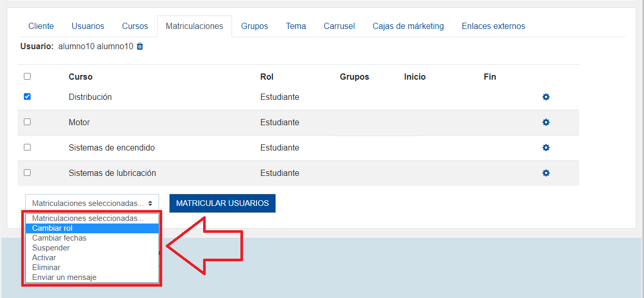Open gear settings for Motor enrollment
Screen dimensions: 644x298
point(546,123)
